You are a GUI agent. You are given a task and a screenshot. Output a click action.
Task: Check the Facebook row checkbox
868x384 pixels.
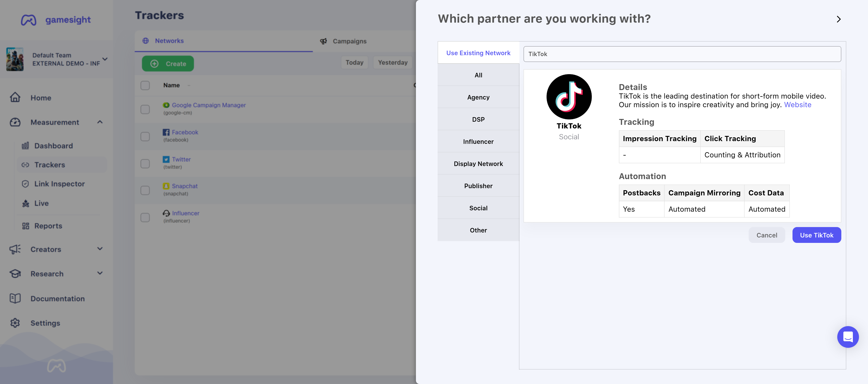(x=145, y=137)
